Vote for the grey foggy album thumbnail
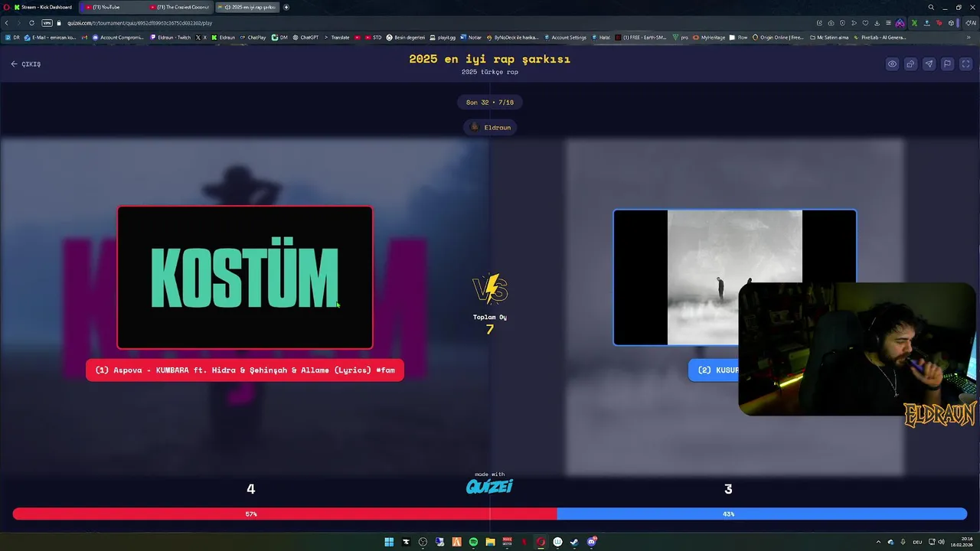The image size is (980, 551). coord(734,277)
